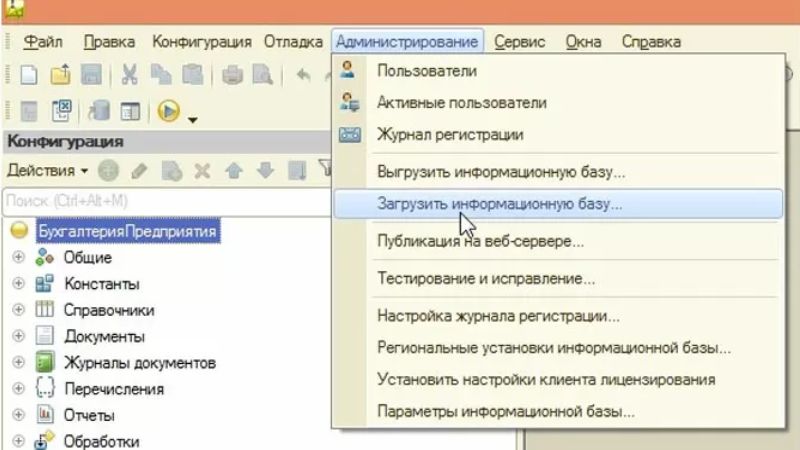The height and width of the screenshot is (450, 800).
Task: Expand the Перечисления tree node
Action: (18, 388)
